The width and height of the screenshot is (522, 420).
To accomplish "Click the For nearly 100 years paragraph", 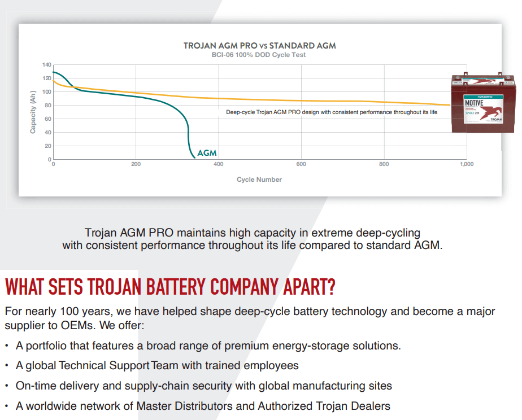I will (x=249, y=318).
